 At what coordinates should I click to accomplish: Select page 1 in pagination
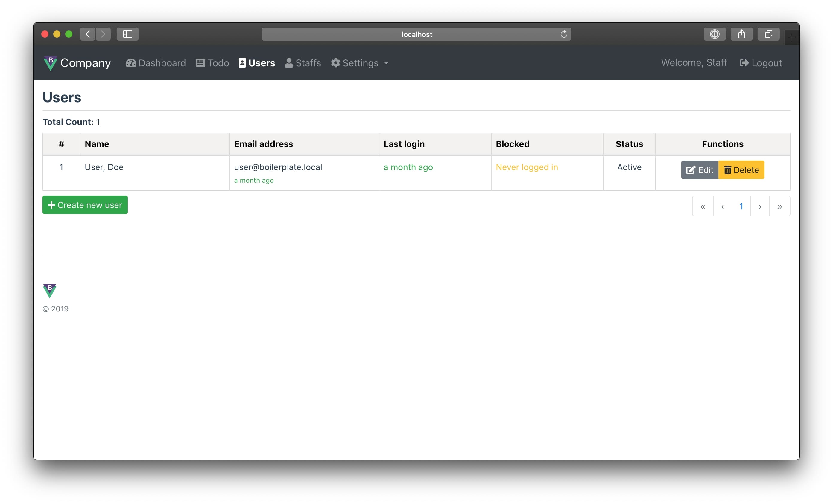tap(741, 206)
